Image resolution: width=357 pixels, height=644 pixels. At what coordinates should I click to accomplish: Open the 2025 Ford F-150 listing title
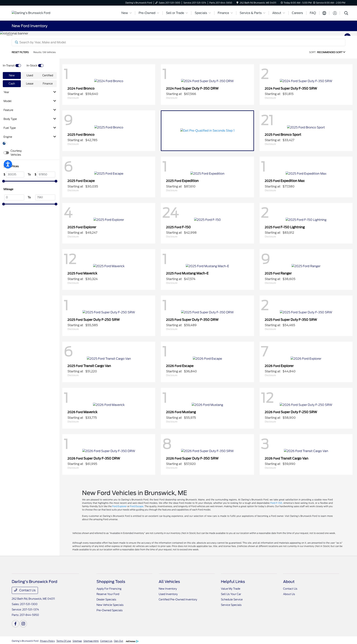[x=178, y=227]
